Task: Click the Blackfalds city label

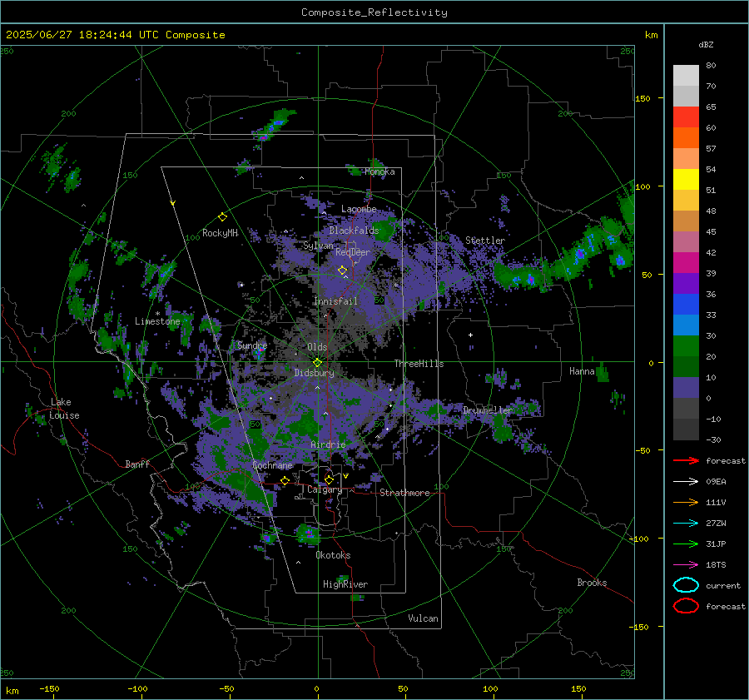Action: [x=354, y=231]
